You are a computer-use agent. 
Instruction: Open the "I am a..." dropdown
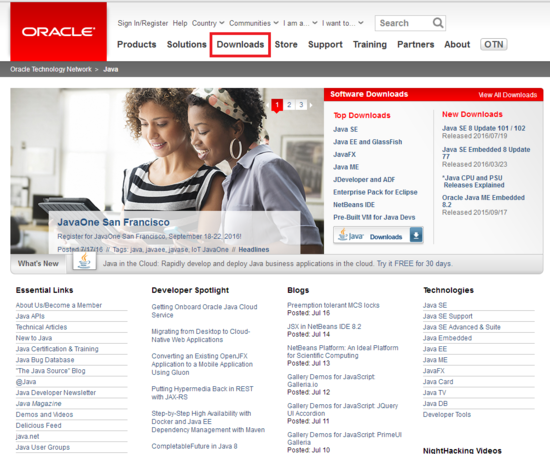tap(300, 23)
